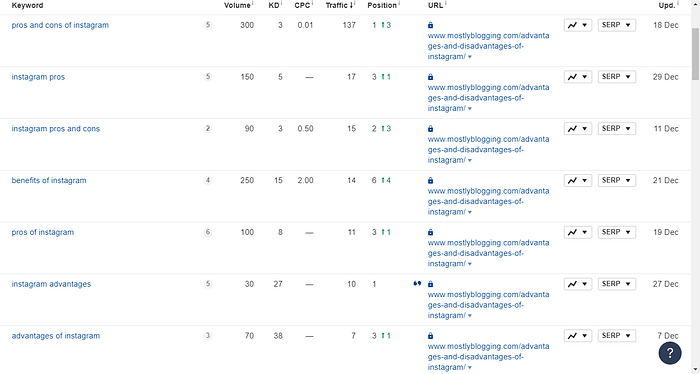Open SERP dropdown for 'pros and cons of instagram'
This screenshot has width=700, height=374.
click(x=617, y=25)
